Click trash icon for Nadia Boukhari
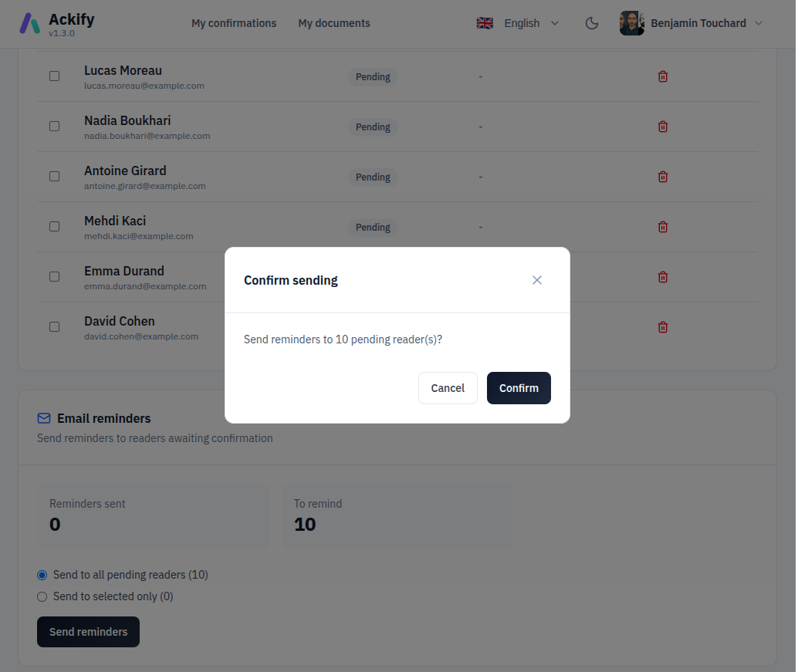The height and width of the screenshot is (672, 798). tap(663, 127)
